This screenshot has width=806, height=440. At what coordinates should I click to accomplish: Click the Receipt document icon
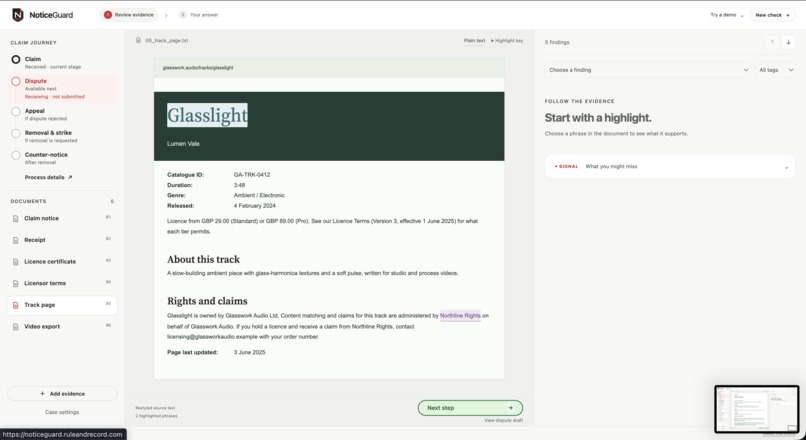tap(15, 240)
